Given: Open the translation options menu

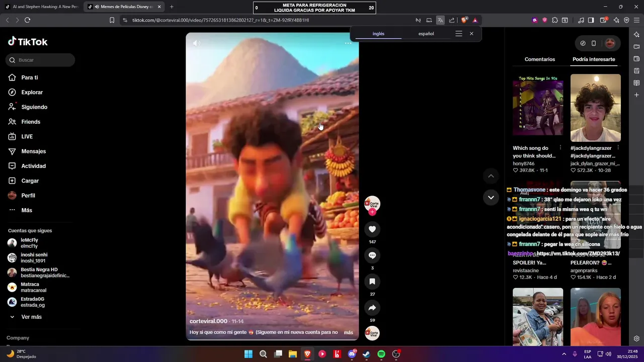Looking at the screenshot, I should (459, 34).
